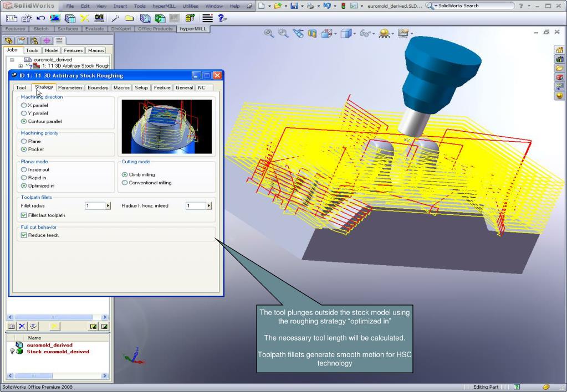567x392 pixels.
Task: Choose Conventional milling cutting mode
Action: click(x=125, y=183)
